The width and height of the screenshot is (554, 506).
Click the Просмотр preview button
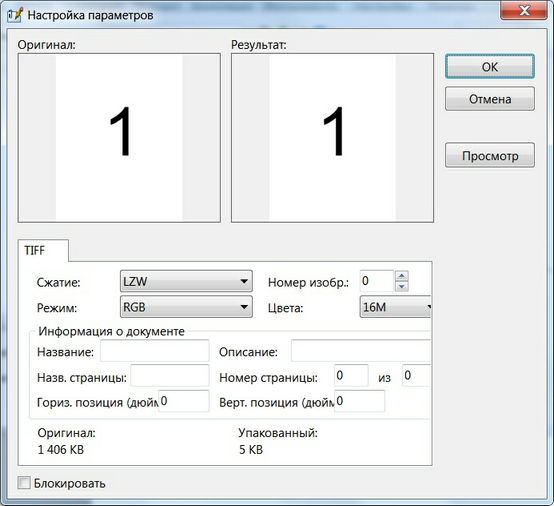pos(490,155)
